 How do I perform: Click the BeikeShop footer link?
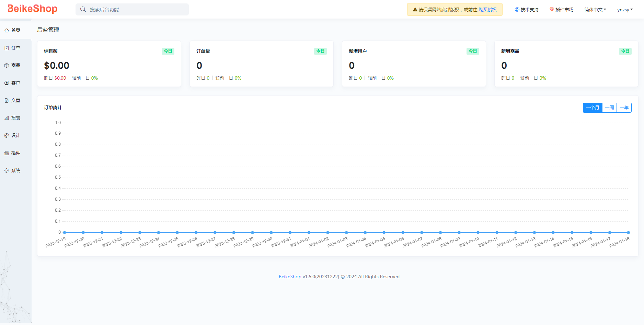290,277
